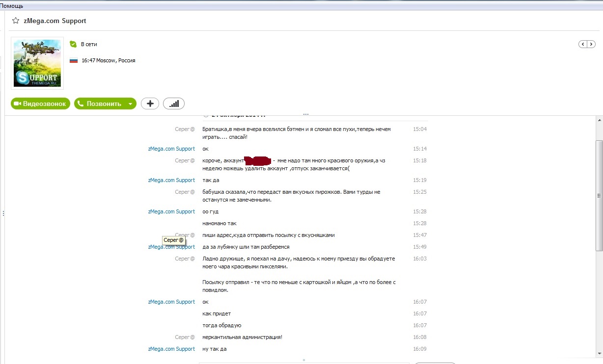
Task: Open zMega.com Support sender beside так да
Action: (x=171, y=180)
